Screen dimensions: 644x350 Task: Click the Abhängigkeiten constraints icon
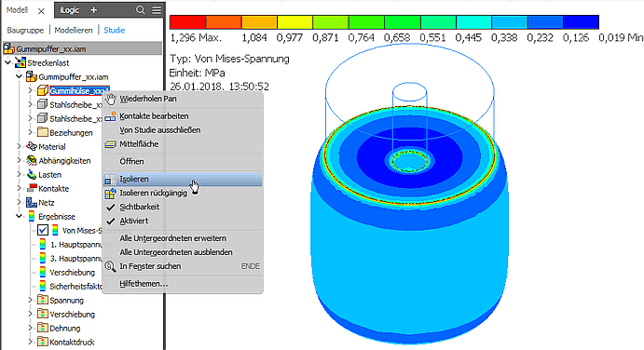(32, 160)
